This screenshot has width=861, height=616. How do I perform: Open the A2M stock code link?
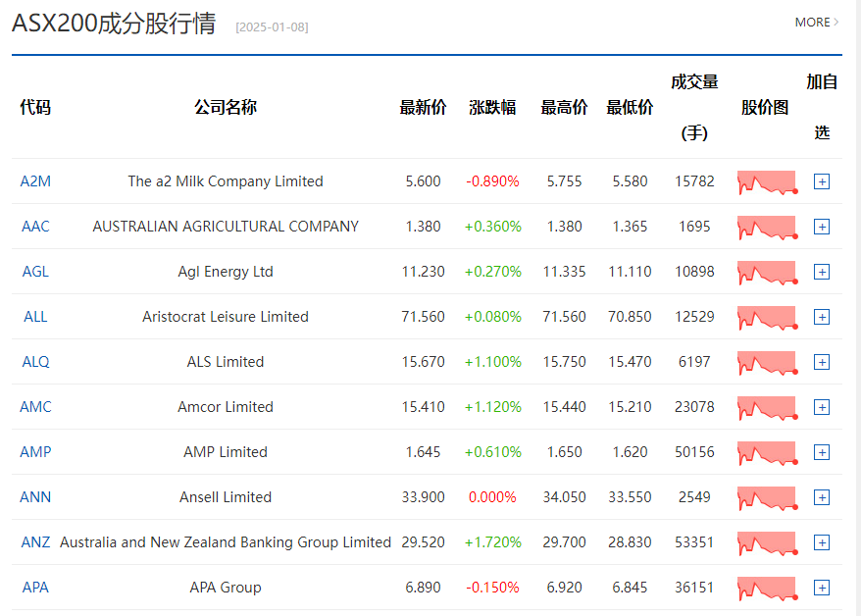(33, 181)
